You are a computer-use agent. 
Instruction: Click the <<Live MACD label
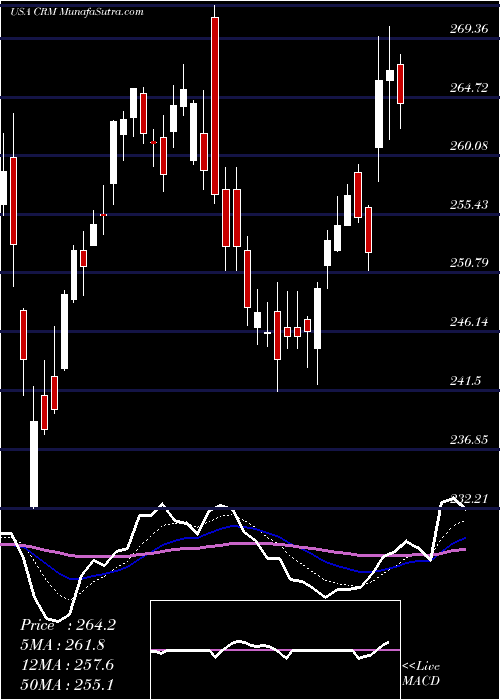coord(421,673)
